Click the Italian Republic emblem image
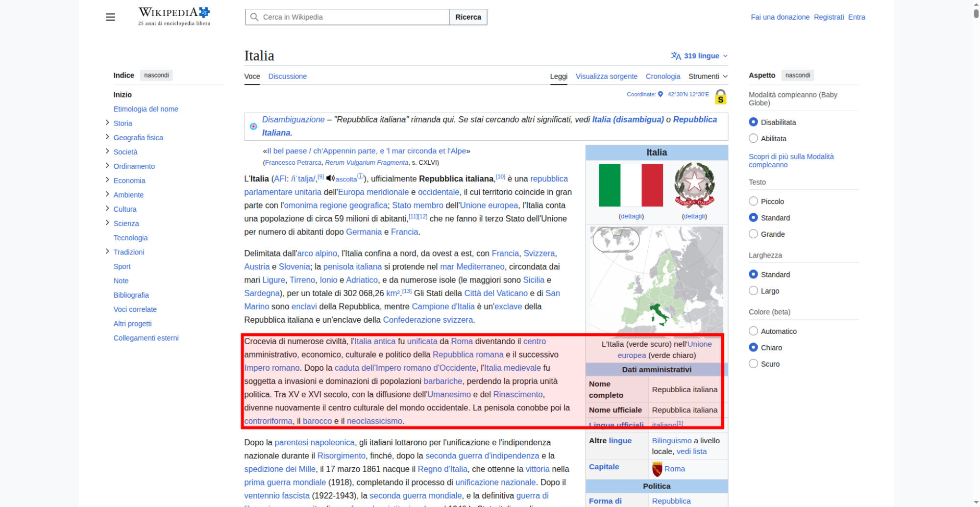 pos(694,185)
